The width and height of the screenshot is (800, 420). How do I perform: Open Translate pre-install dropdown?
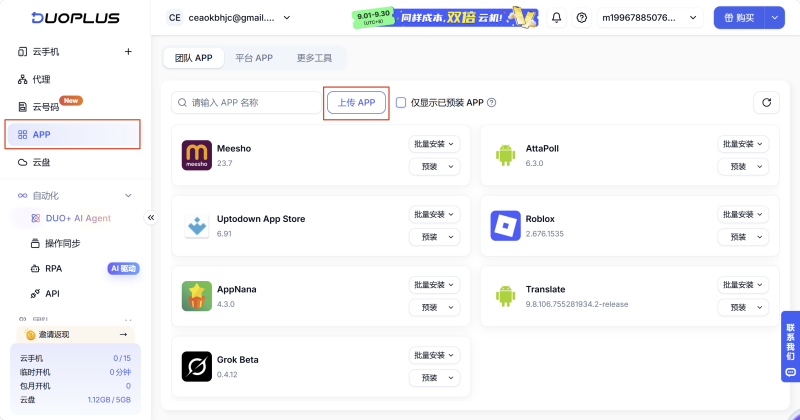coord(743,307)
